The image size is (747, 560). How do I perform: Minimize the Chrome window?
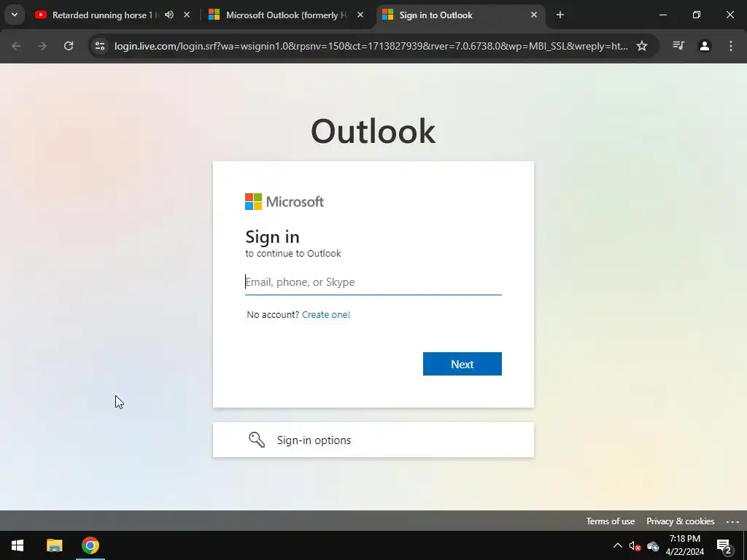pos(662,15)
